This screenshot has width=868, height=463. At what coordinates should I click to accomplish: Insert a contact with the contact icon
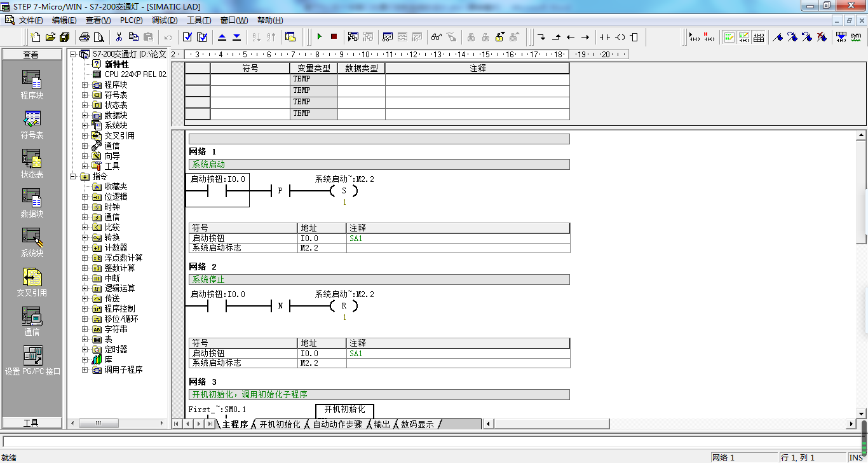coord(605,37)
